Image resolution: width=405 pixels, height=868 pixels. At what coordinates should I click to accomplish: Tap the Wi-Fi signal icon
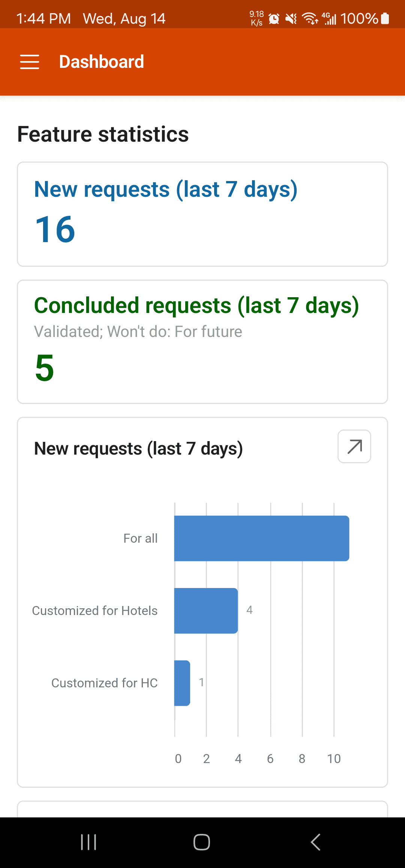coord(310,18)
